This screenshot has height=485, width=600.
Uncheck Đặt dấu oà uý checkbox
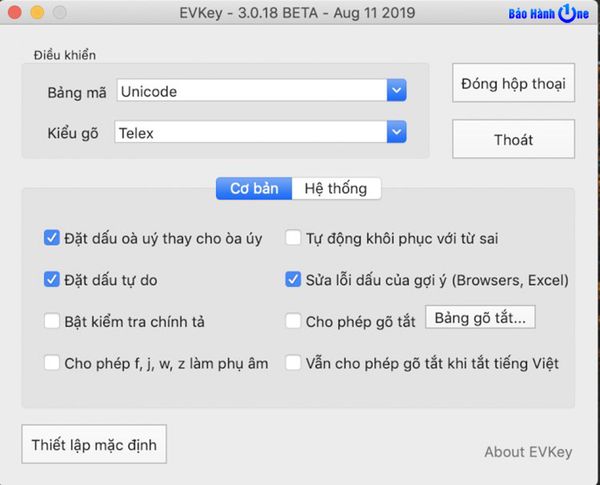point(52,238)
